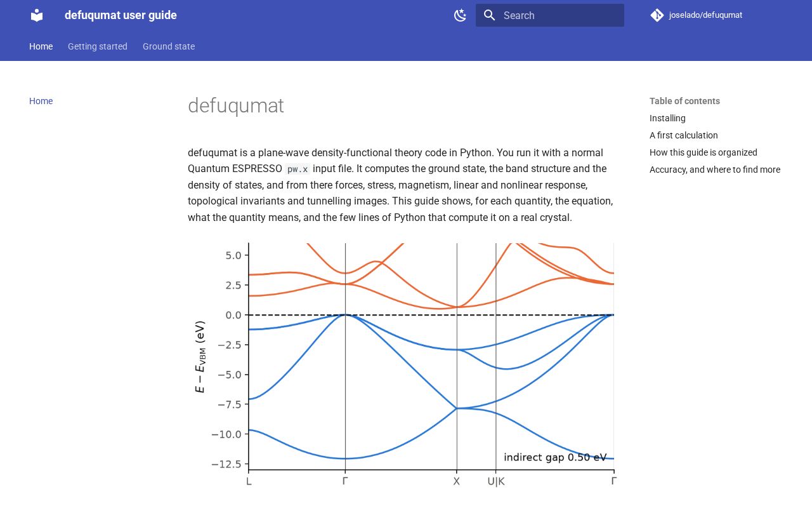Click the defuqumat page heading
This screenshot has width=812, height=508.
tap(236, 105)
